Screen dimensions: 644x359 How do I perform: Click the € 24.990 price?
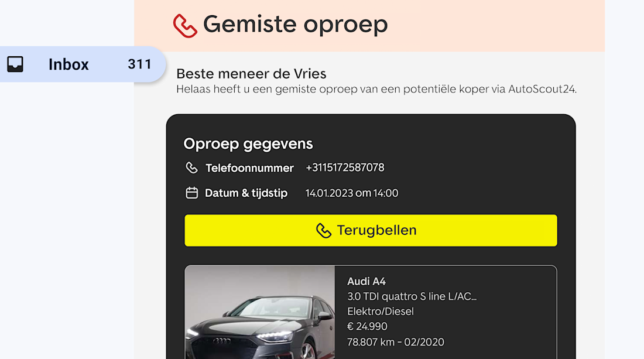[x=367, y=326]
